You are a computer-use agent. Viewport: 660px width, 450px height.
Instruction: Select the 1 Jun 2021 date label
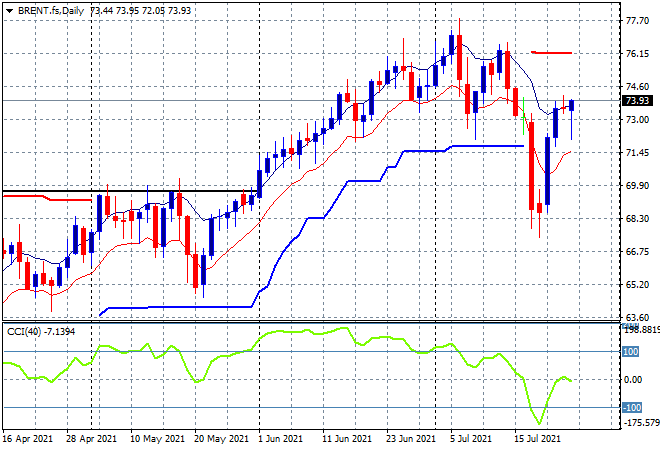280,439
